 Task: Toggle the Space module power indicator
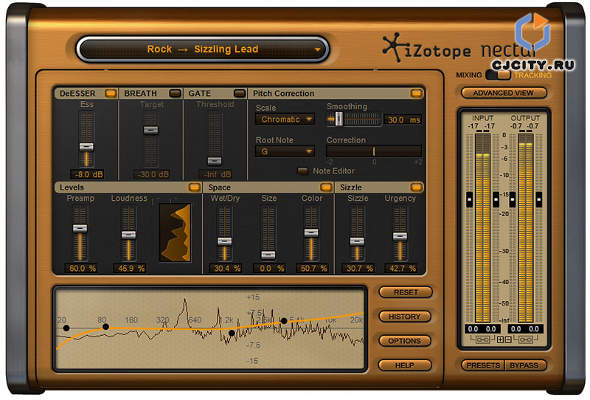point(326,187)
